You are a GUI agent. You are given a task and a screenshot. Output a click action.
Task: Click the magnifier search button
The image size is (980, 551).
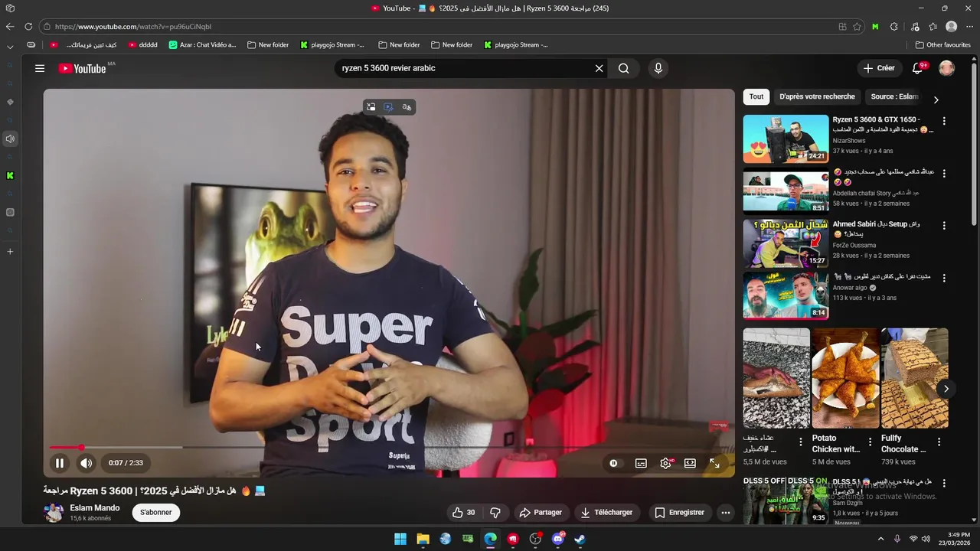tap(624, 68)
